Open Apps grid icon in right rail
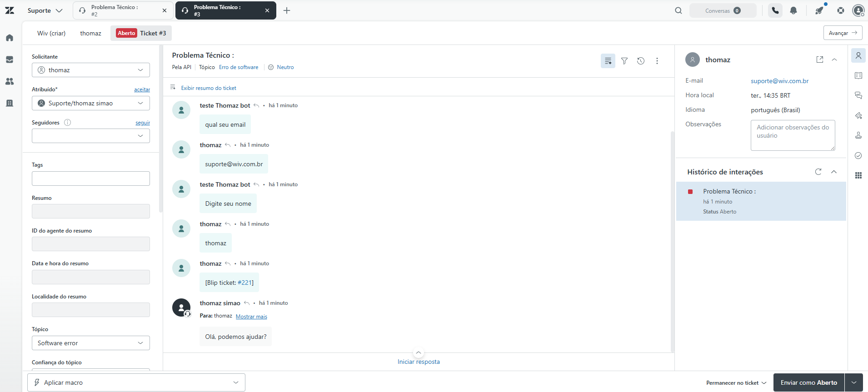 858,175
